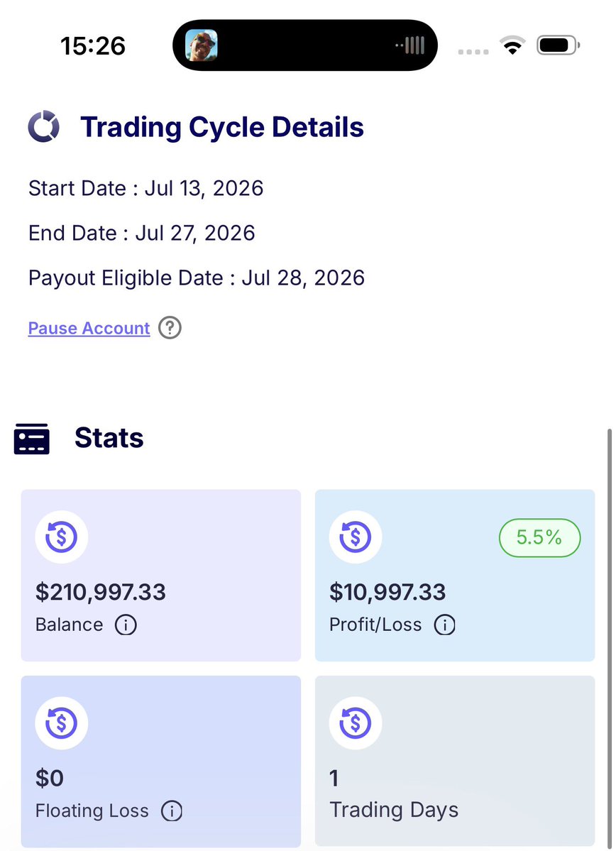Tap the audio waveform indicator in Dynamic Island

click(410, 45)
